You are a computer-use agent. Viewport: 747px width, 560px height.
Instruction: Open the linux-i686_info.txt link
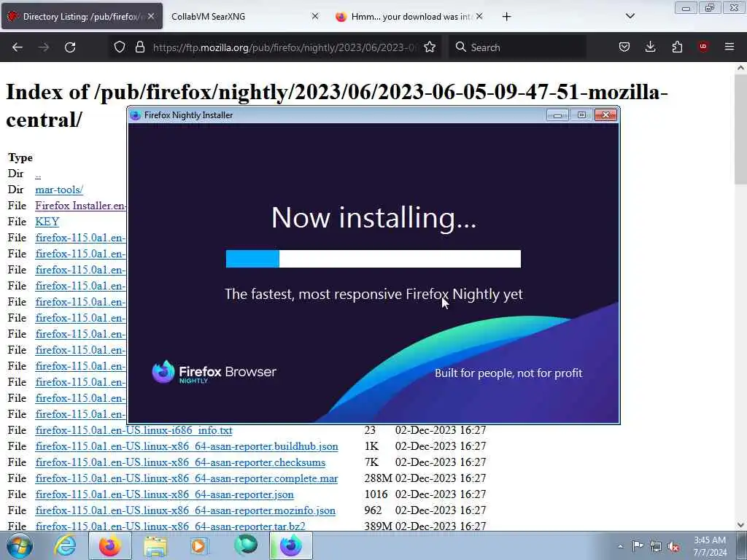[x=134, y=430]
